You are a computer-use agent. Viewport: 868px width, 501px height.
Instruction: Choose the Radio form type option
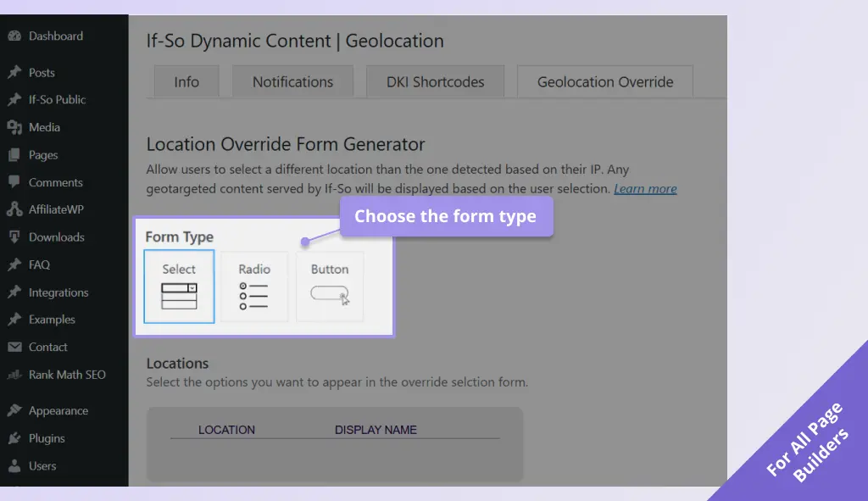pyautogui.click(x=254, y=287)
